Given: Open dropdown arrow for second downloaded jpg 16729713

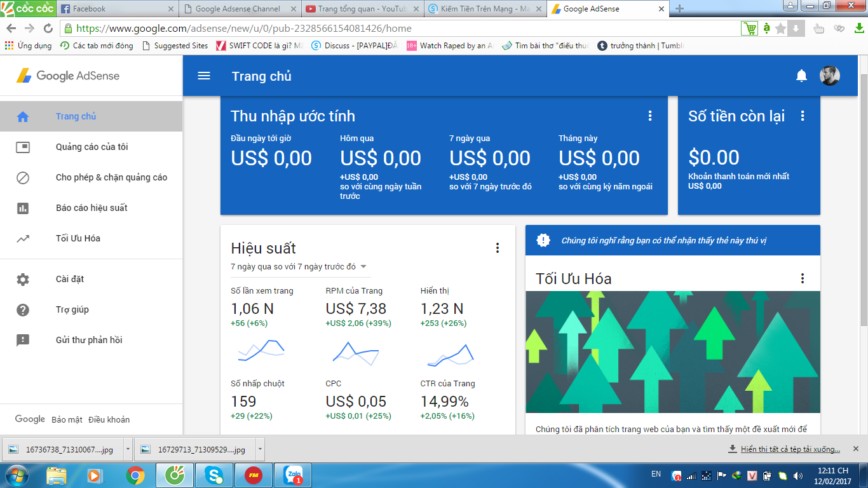Looking at the screenshot, I should click(260, 449).
